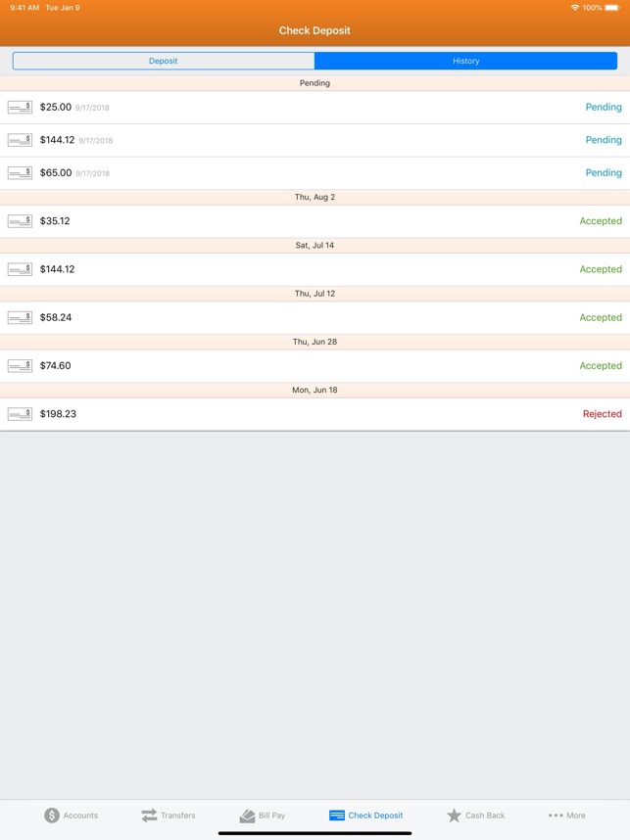Open Transfers using the arrows icon
This screenshot has height=840, width=630.
pos(149,815)
